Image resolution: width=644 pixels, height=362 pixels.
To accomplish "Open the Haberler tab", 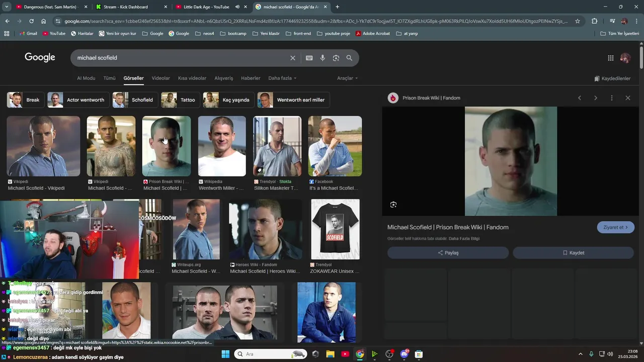I will pyautogui.click(x=251, y=78).
